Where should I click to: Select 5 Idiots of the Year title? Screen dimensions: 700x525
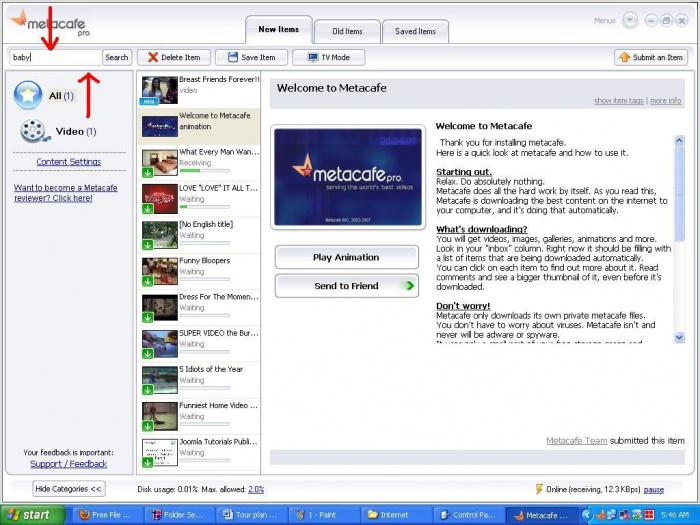[211, 369]
